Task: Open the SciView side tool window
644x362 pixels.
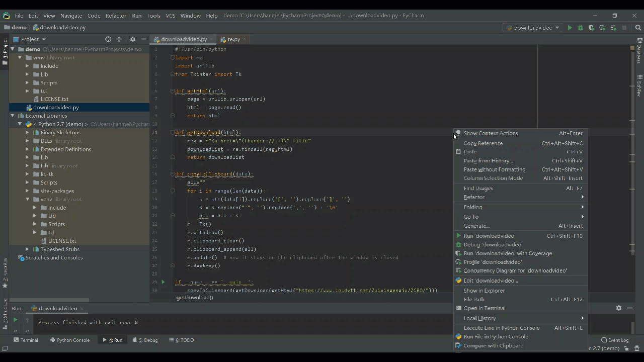Action: [639, 85]
